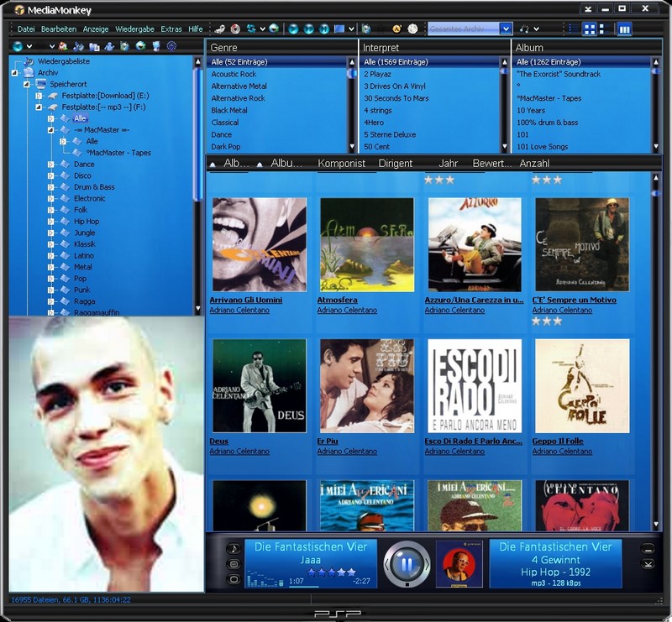Expand the Drum & Bass tree node
The width and height of the screenshot is (672, 622).
(x=51, y=187)
